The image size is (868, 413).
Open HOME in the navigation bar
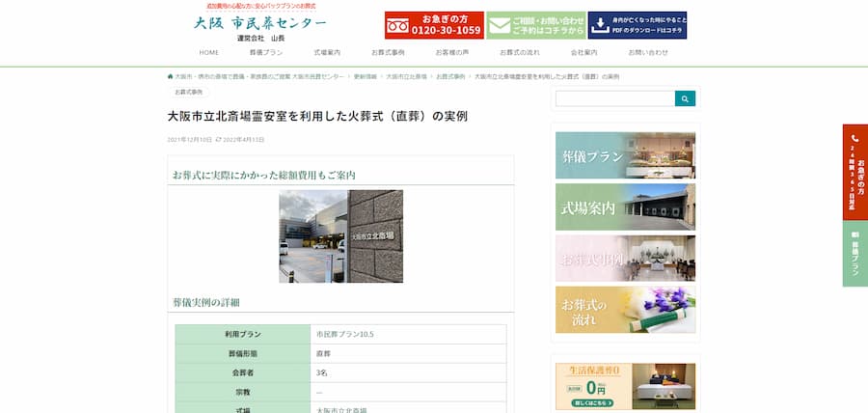coord(209,53)
